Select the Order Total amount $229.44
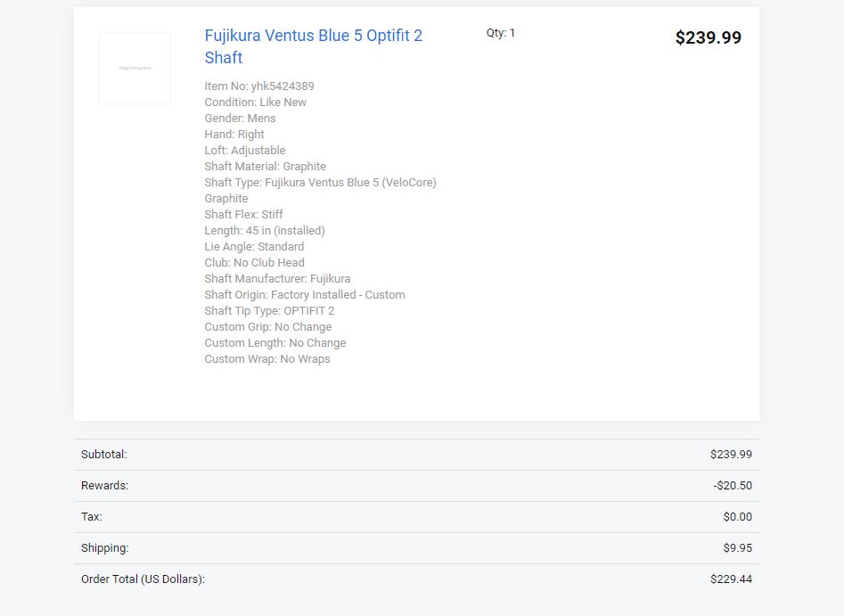This screenshot has width=844, height=616. click(x=731, y=579)
